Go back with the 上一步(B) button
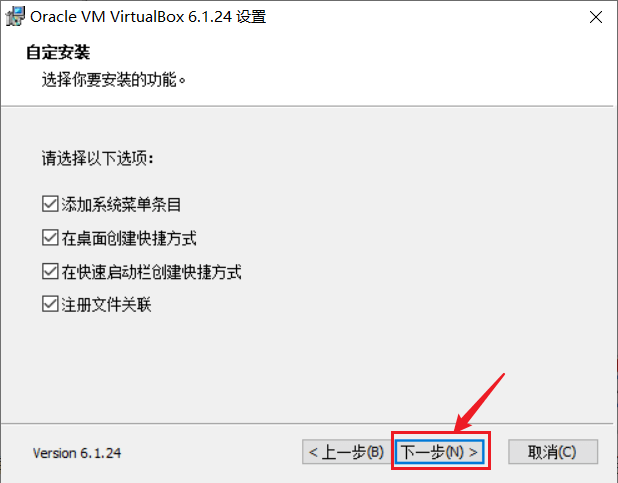Screen dimensions: 618x483 pos(347,452)
